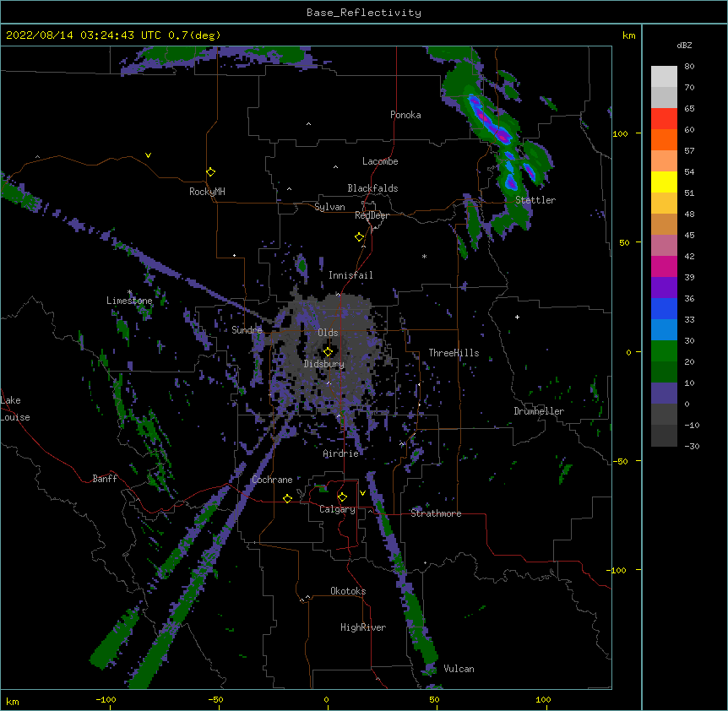Select the Drumheller label
This screenshot has height=711, width=728.
pyautogui.click(x=539, y=411)
